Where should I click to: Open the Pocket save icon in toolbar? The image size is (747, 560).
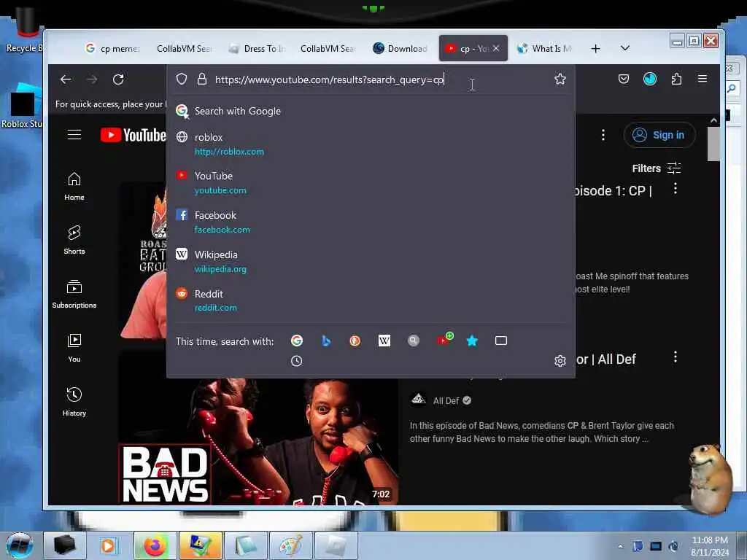623,79
